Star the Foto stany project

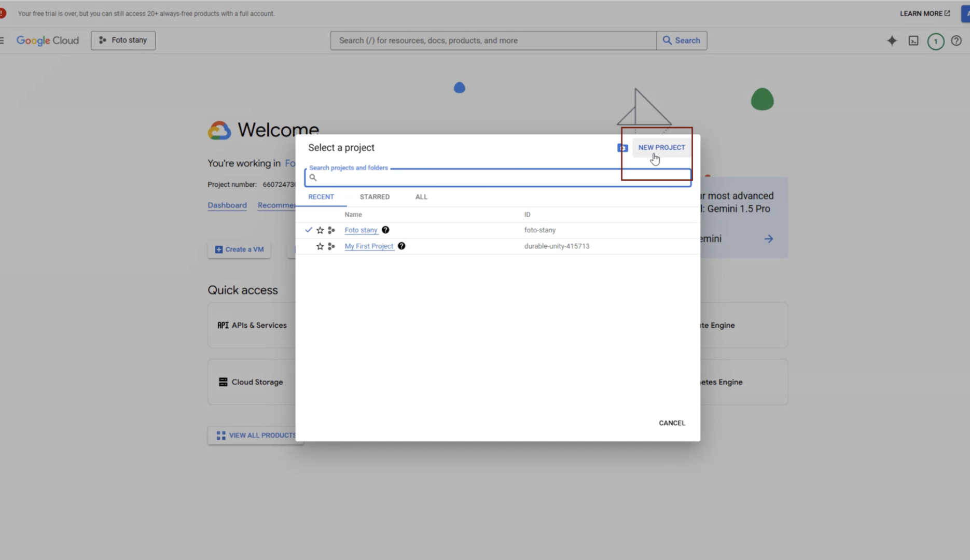coord(320,230)
